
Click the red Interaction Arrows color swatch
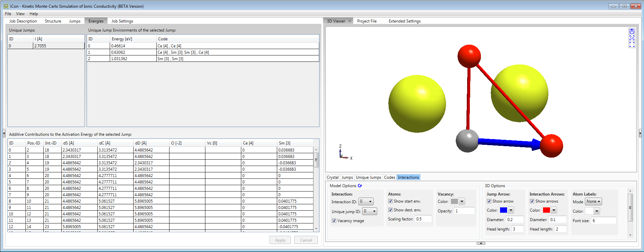click(546, 210)
